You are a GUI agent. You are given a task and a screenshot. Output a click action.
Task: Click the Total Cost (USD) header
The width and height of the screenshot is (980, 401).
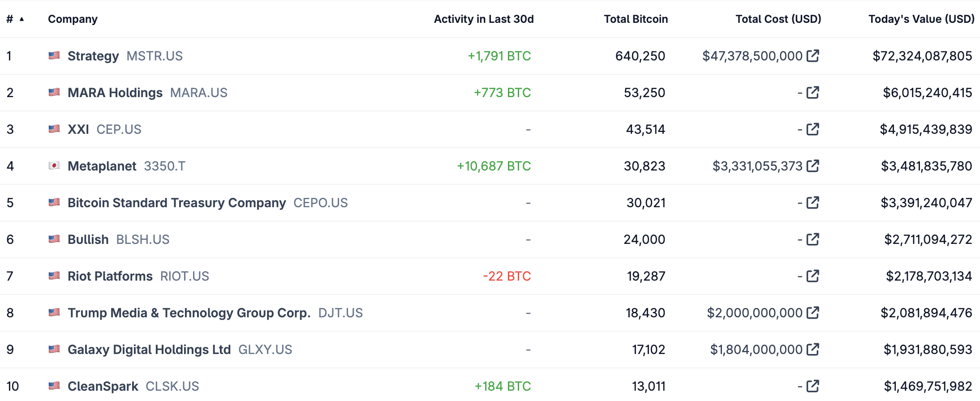778,19
